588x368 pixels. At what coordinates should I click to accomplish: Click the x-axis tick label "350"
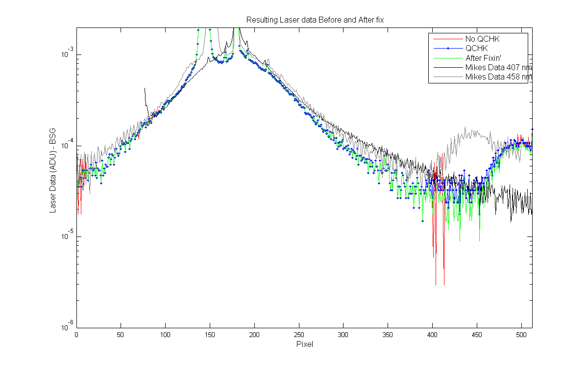[388, 334]
